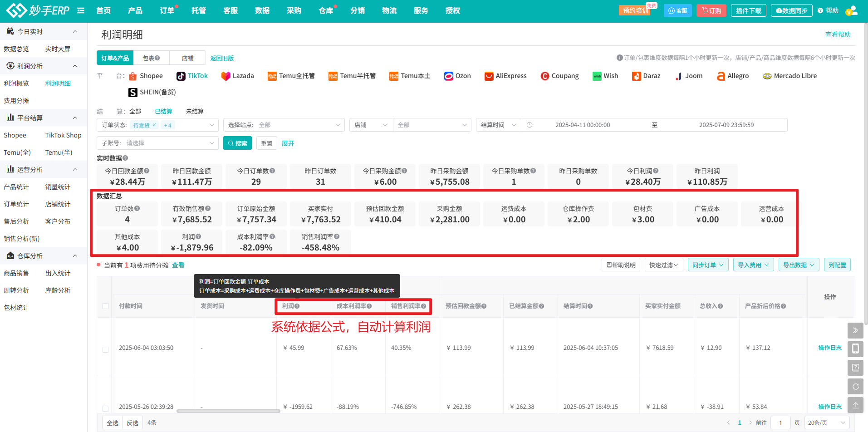868x432 pixels.
Task: Check the row dated 2025-05-26 02:39:28
Action: pos(105,408)
